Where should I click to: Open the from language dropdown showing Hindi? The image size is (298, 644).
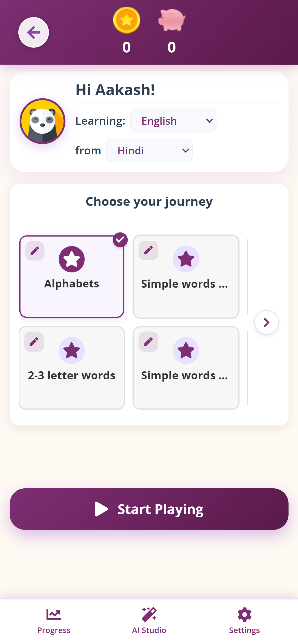point(149,151)
